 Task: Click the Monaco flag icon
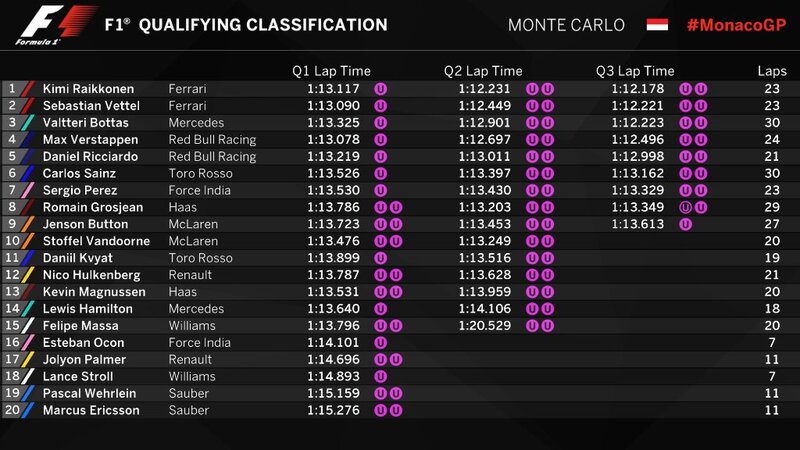657,24
